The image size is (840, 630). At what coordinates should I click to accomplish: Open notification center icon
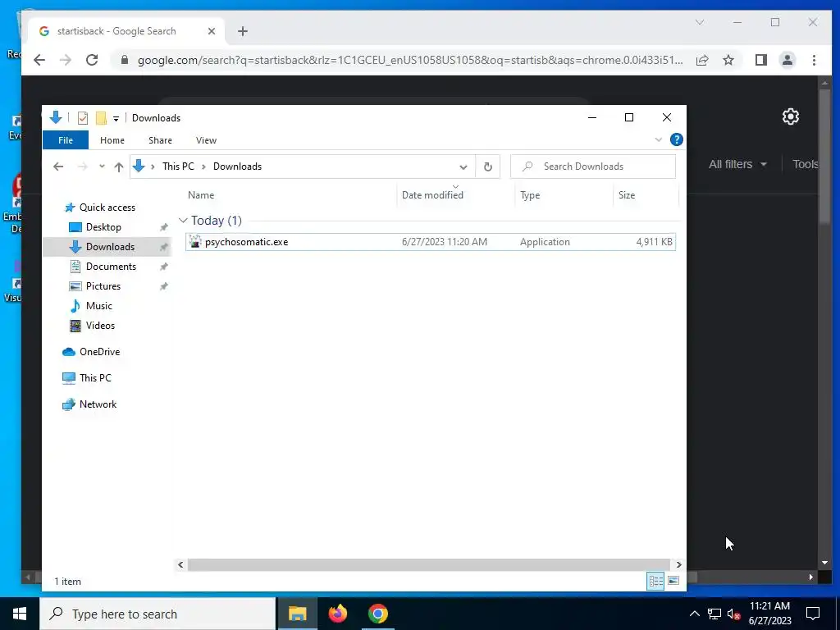[x=813, y=614]
